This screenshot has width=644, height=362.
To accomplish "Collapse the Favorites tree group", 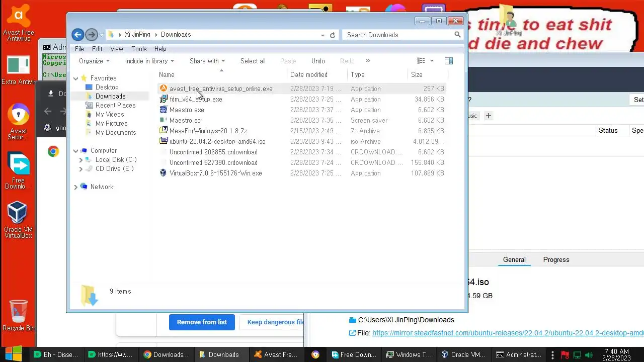I will pyautogui.click(x=75, y=78).
